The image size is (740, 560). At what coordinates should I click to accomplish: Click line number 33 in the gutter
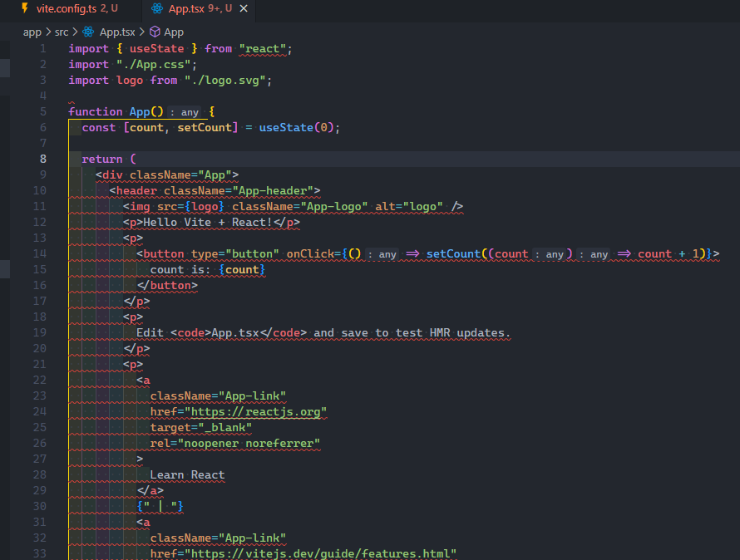[x=40, y=553]
